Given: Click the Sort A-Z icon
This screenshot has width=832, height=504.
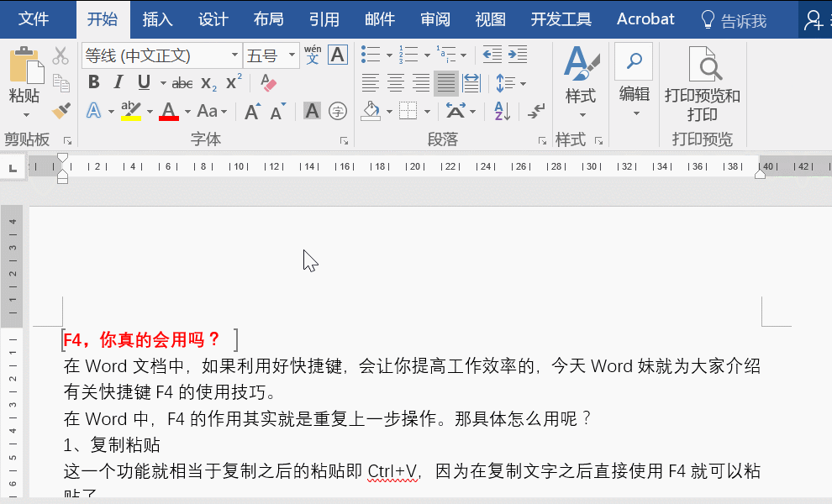Looking at the screenshot, I should click(502, 111).
